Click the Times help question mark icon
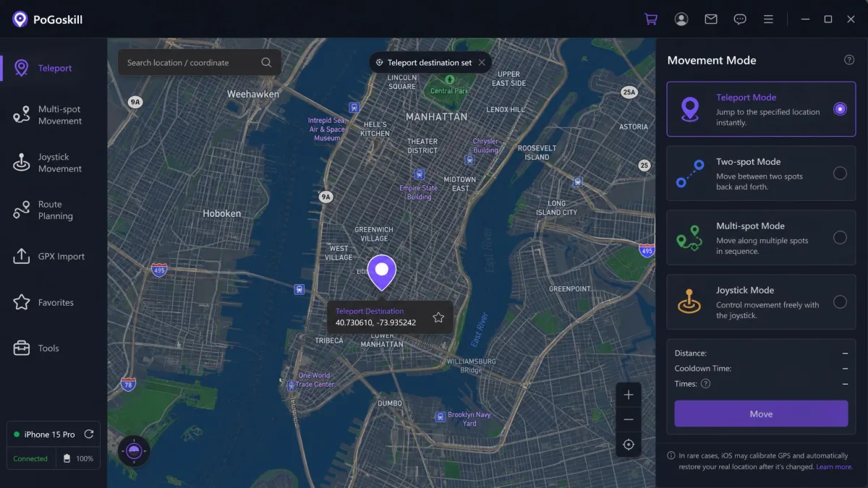 point(706,384)
